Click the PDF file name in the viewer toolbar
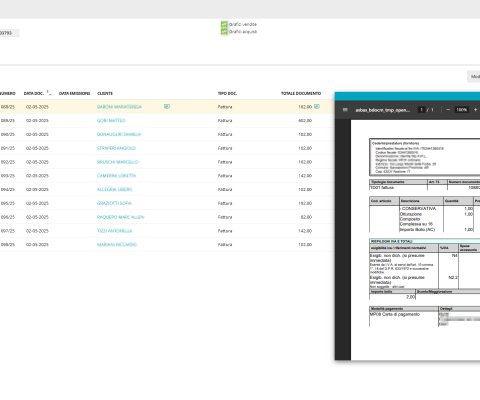 tap(383, 110)
